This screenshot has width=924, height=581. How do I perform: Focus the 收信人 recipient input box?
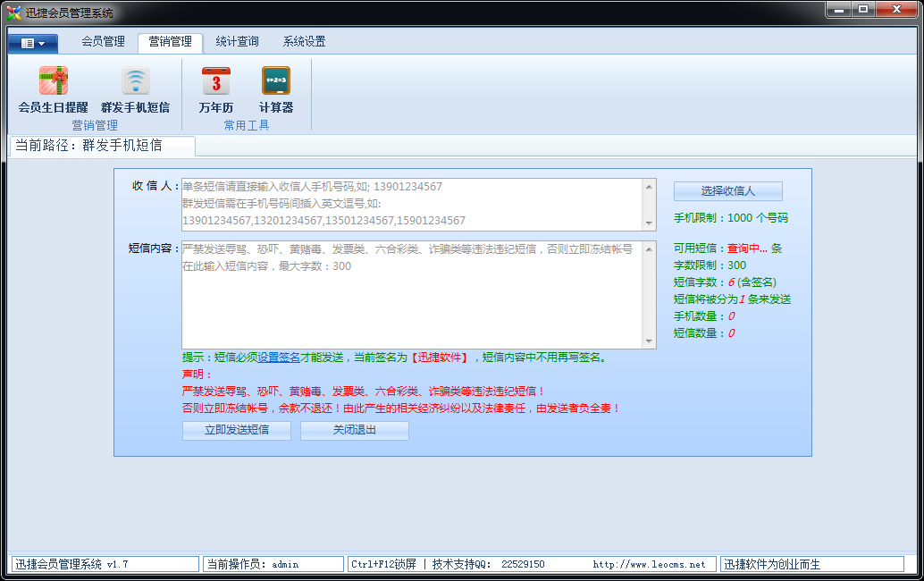(413, 205)
